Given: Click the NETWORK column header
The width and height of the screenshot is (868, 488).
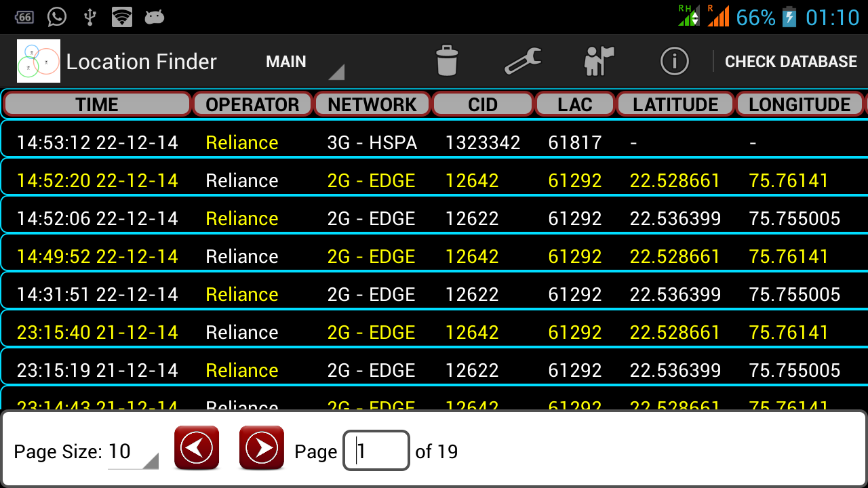Looking at the screenshot, I should pos(372,104).
